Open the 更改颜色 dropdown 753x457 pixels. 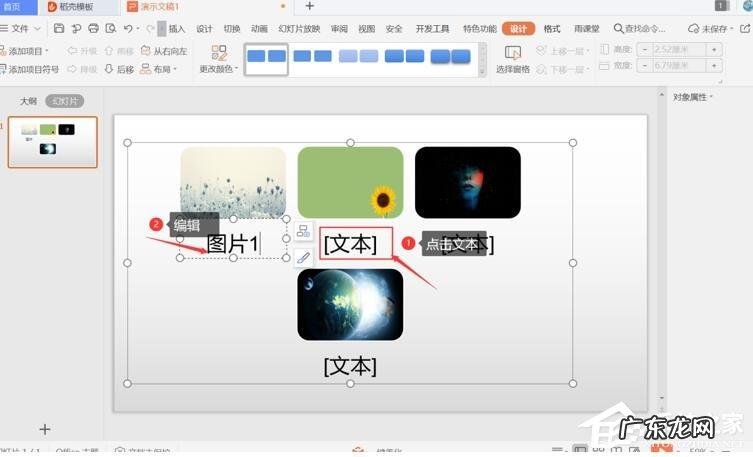pos(219,60)
